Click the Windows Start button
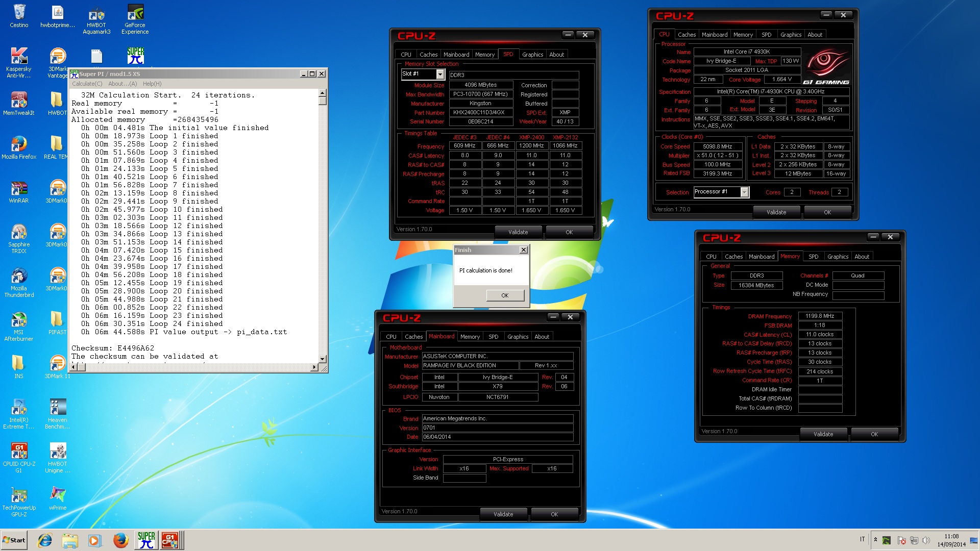Viewport: 980px width, 551px height. pos(14,540)
